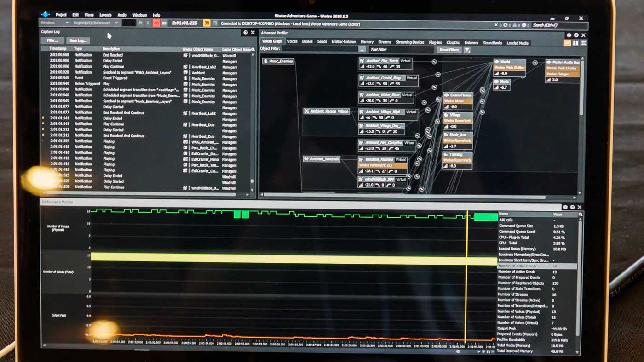Screen dimensions: 644x362
Task: Select the 'Number of Active Events' row
Action: (x=537, y=266)
